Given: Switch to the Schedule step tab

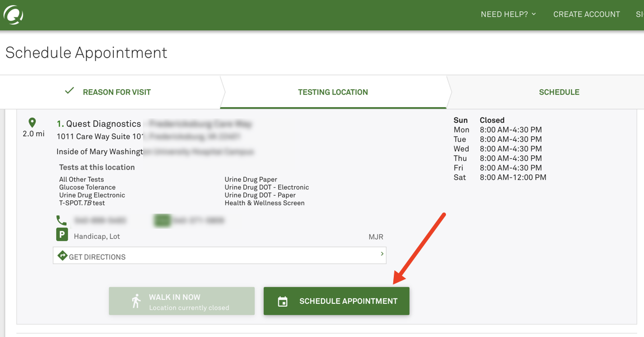Looking at the screenshot, I should click(559, 92).
